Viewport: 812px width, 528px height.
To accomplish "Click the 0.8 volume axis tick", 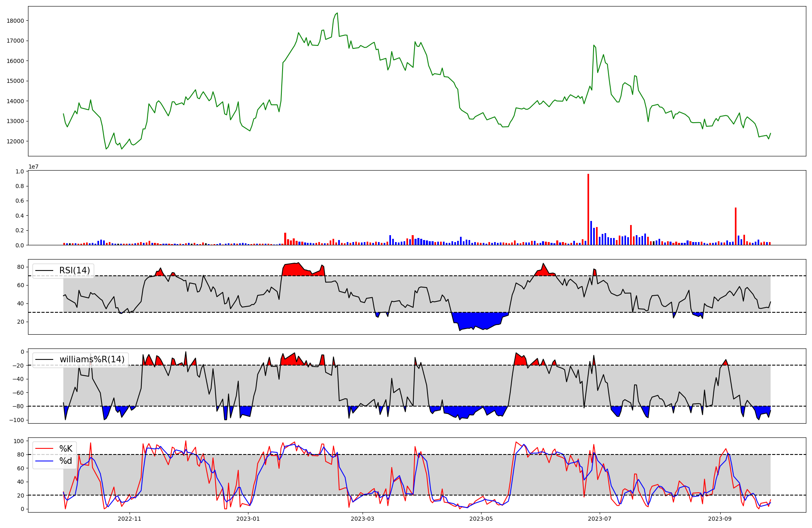I will point(19,186).
